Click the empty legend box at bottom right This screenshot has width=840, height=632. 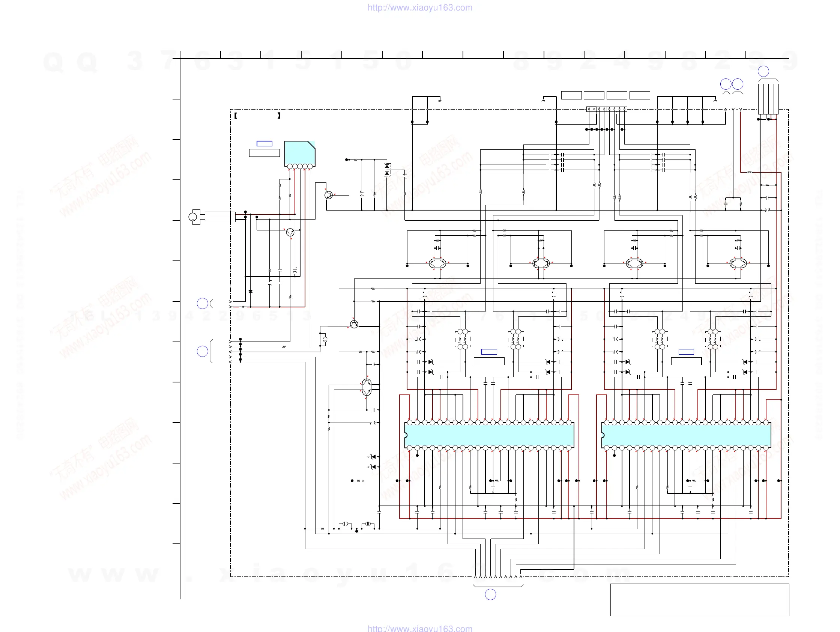(699, 600)
